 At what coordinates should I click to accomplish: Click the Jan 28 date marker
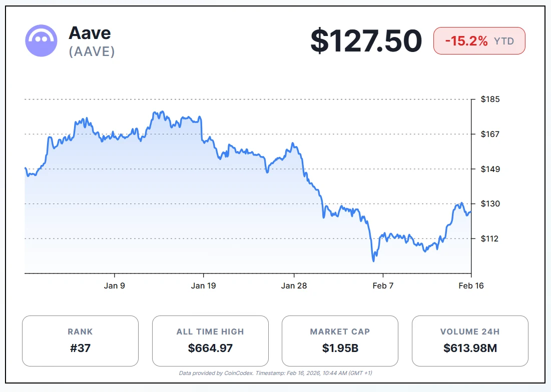(294, 285)
